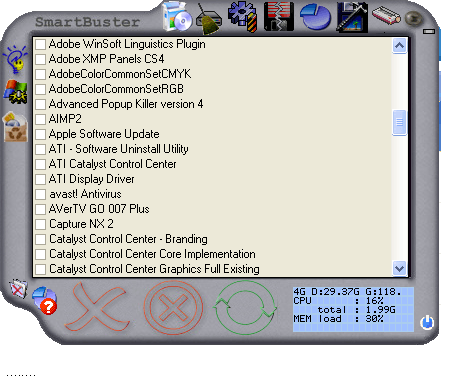Open the gear settings tool icon
The height and width of the screenshot is (376, 456).
pyautogui.click(x=243, y=17)
